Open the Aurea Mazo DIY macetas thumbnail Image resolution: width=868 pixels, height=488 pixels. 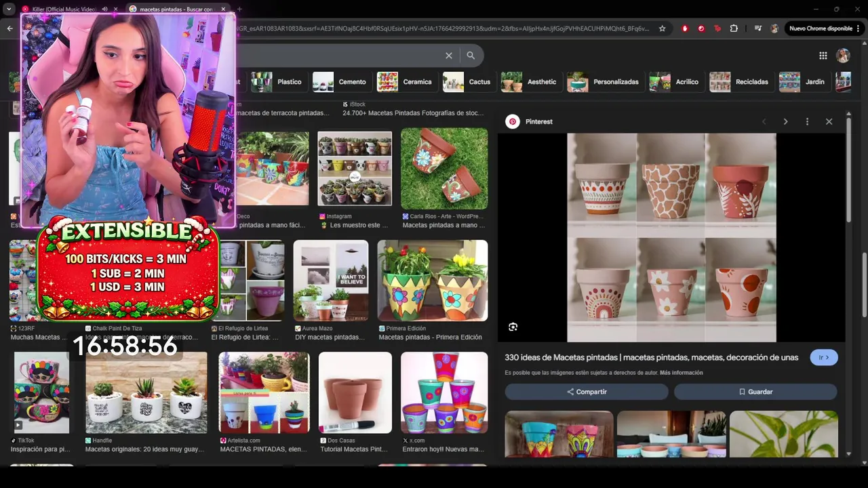pos(331,280)
